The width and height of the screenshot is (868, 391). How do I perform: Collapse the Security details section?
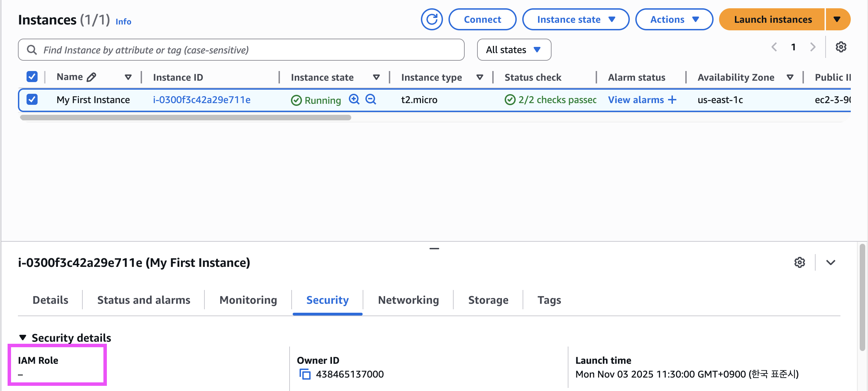point(23,338)
